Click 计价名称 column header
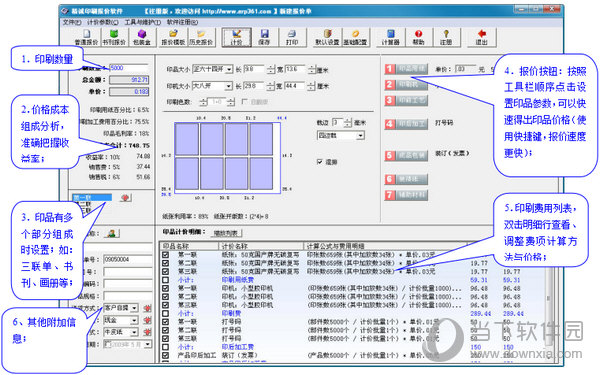600x375 pixels. click(261, 246)
